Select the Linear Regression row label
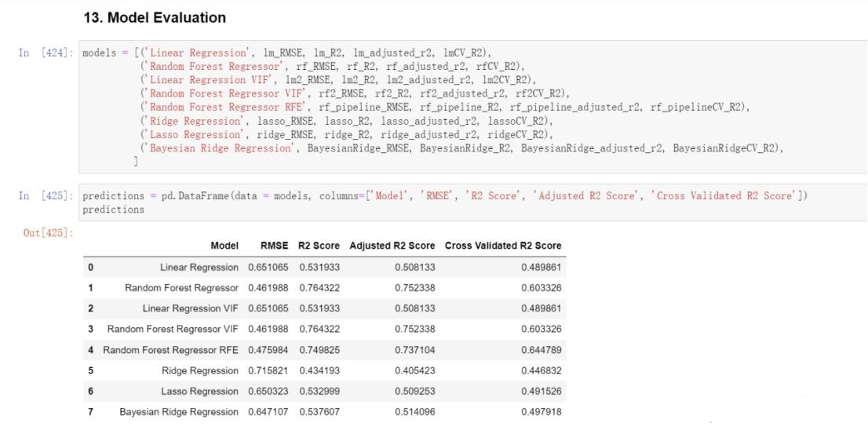868x448 pixels. tap(199, 268)
